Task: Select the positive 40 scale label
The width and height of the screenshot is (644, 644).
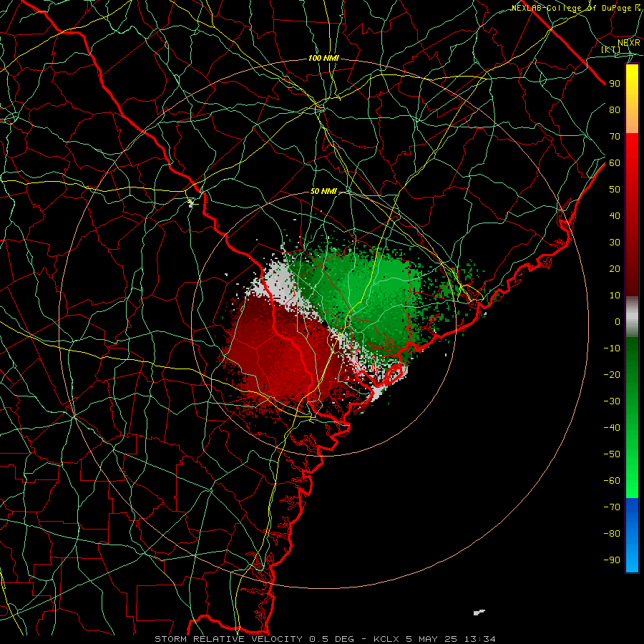Action: point(615,215)
